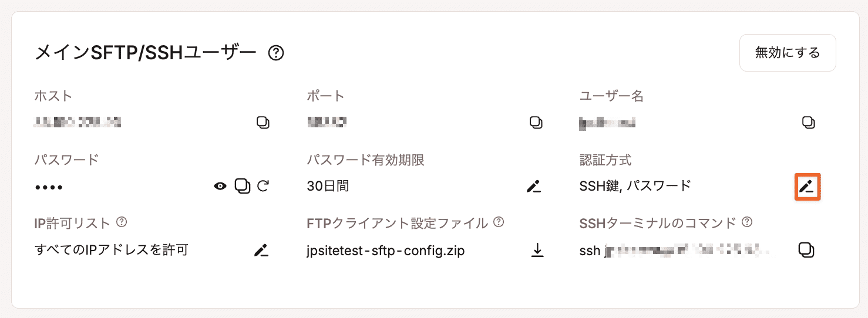Reveal the password with eye icon

(x=220, y=187)
